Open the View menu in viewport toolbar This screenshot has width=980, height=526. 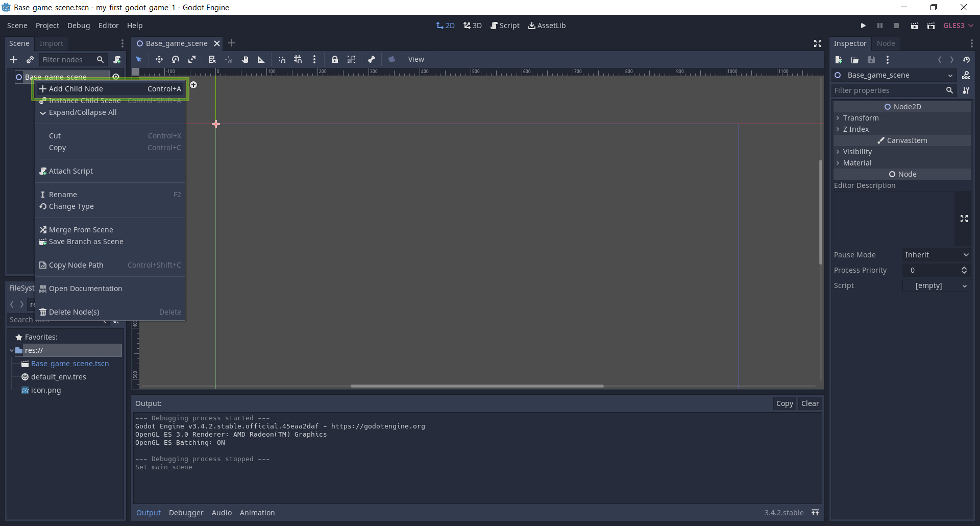[x=416, y=59]
